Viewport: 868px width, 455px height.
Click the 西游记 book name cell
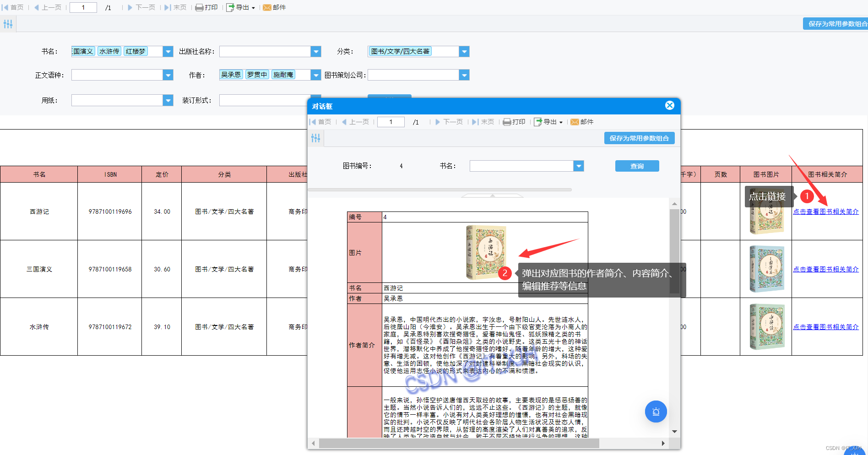click(x=39, y=211)
